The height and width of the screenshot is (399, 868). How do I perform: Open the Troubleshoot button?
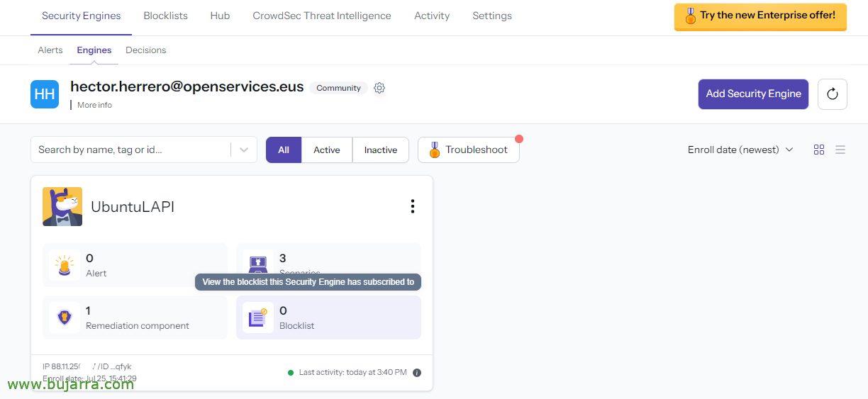(x=469, y=150)
